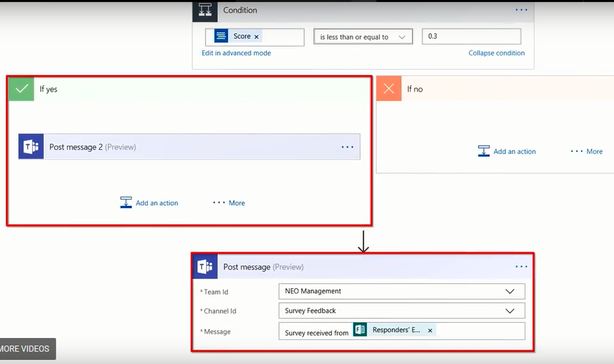Image resolution: width=614 pixels, height=364 pixels.
Task: Click the MORE VIDEOS button
Action: (26, 349)
